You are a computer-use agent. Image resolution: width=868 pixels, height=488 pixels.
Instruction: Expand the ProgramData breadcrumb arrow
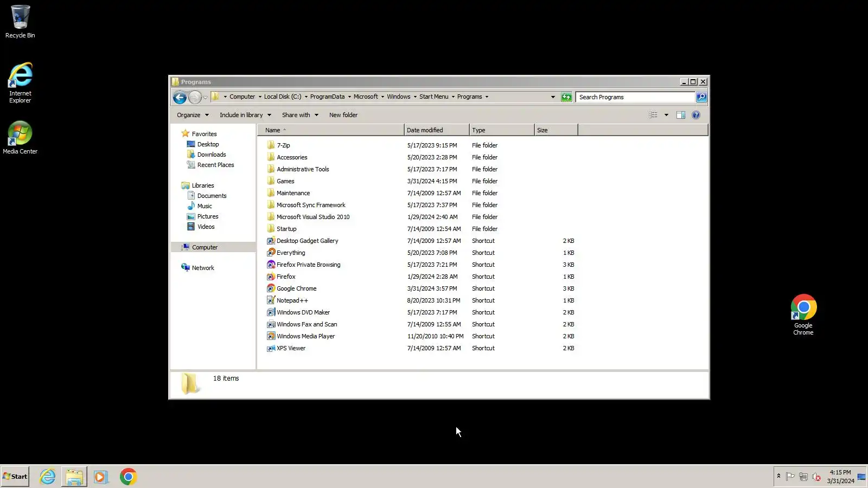(x=349, y=97)
